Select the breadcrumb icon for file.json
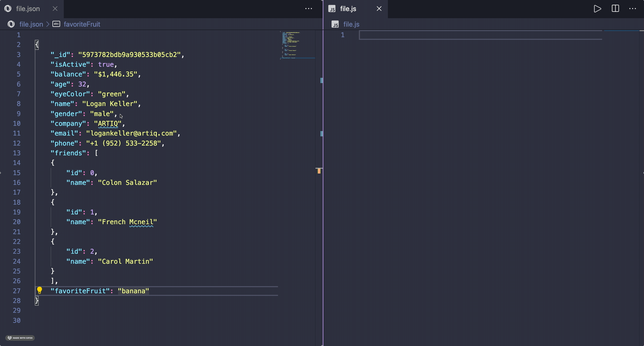This screenshot has height=346, width=644. [12, 24]
